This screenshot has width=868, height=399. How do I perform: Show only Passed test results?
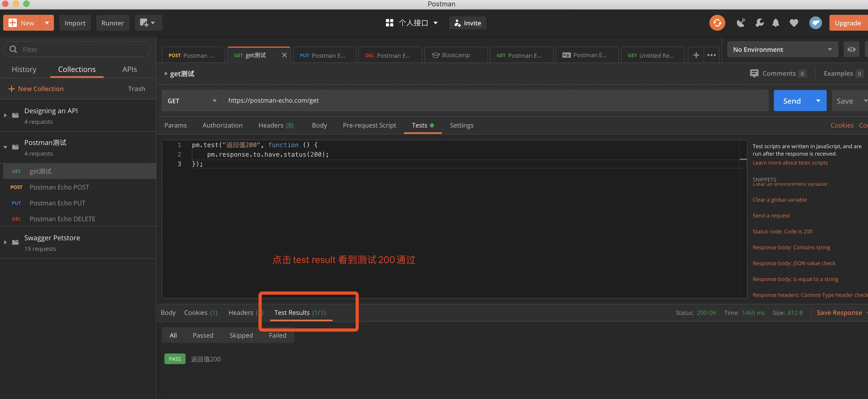(x=203, y=335)
